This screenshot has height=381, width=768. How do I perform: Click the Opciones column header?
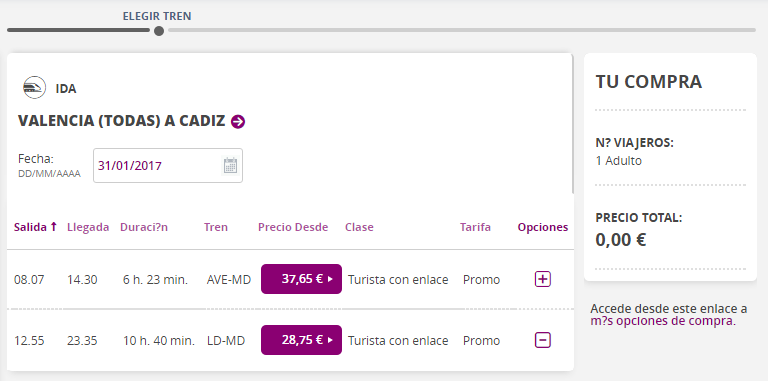point(543,227)
